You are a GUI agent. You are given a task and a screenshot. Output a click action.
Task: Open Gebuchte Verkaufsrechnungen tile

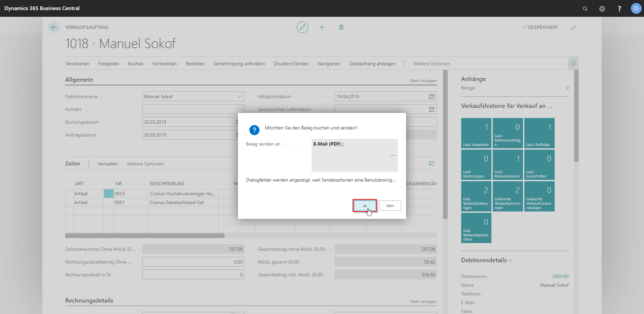[508, 196]
